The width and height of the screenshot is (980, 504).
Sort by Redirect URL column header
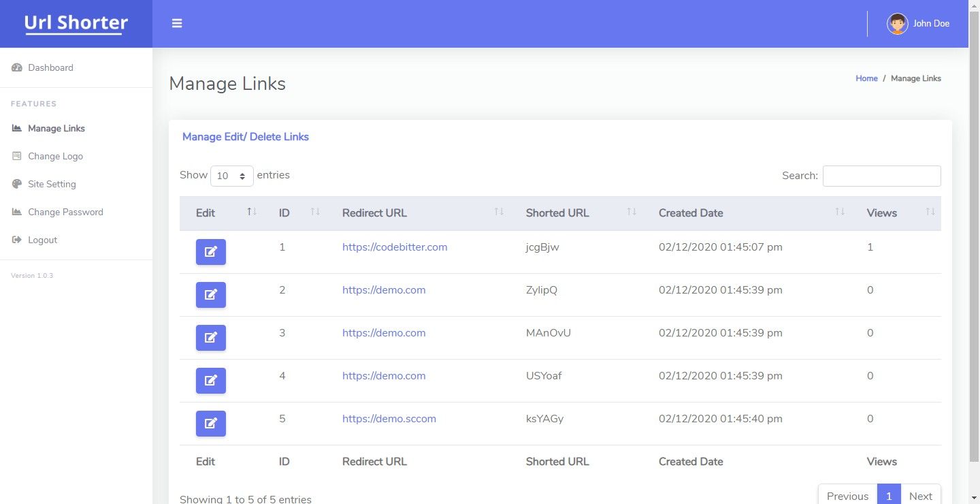click(374, 213)
